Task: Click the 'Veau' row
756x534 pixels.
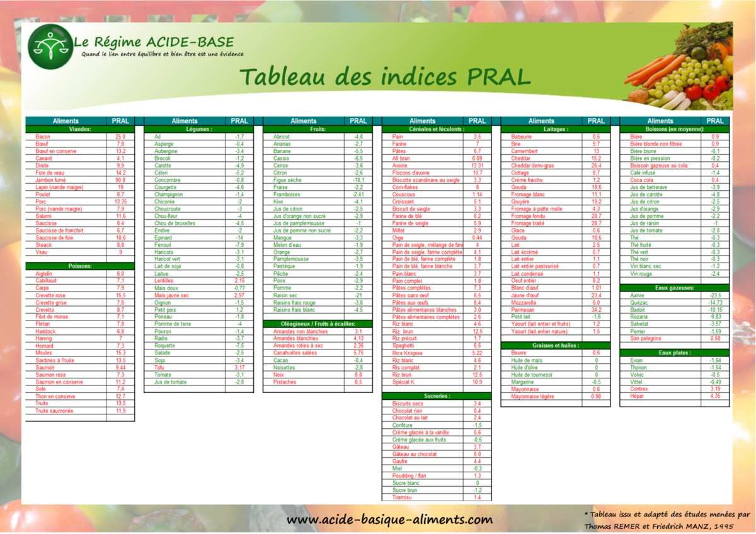Action: click(80, 252)
